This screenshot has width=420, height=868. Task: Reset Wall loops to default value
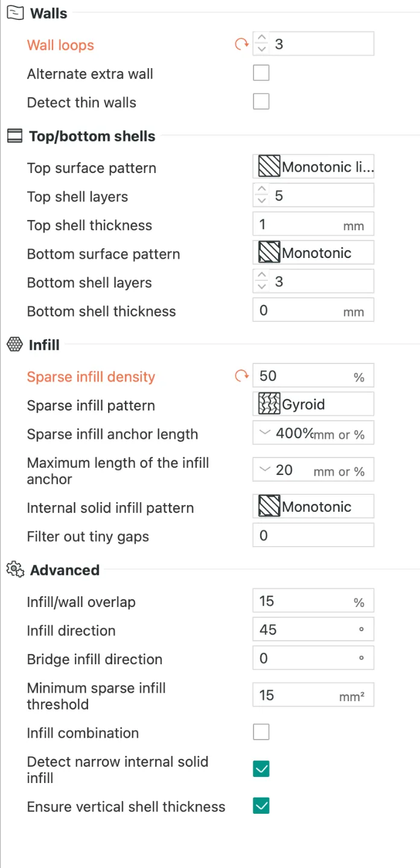point(241,44)
